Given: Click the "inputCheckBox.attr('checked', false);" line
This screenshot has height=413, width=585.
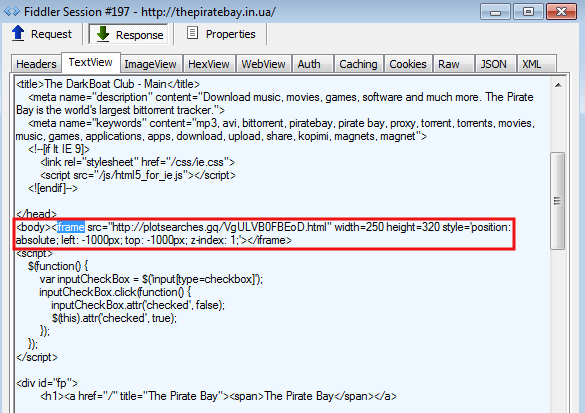Looking at the screenshot, I should (x=138, y=305).
